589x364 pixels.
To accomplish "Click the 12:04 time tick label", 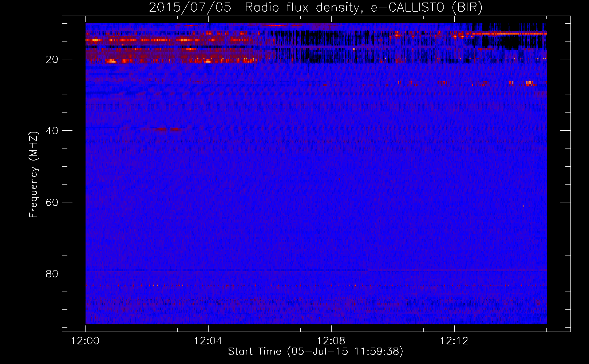I will (208, 341).
